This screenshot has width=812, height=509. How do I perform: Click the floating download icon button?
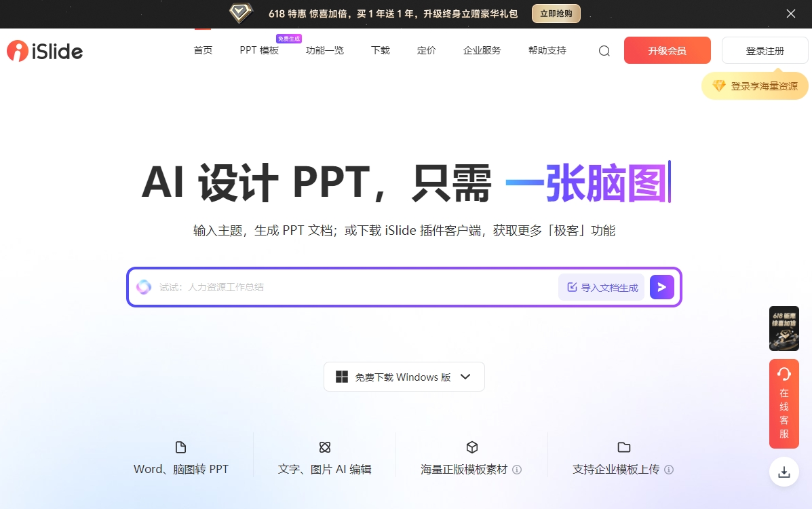[x=784, y=472]
